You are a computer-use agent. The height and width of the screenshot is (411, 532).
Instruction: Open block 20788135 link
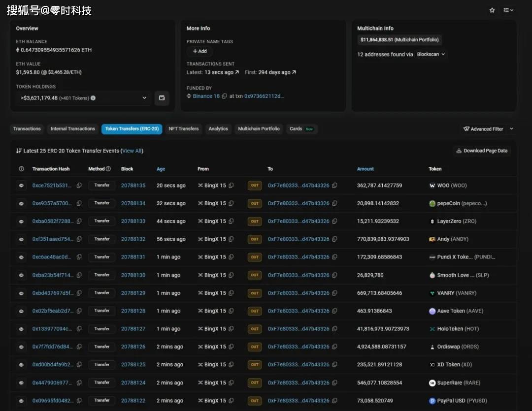point(133,186)
